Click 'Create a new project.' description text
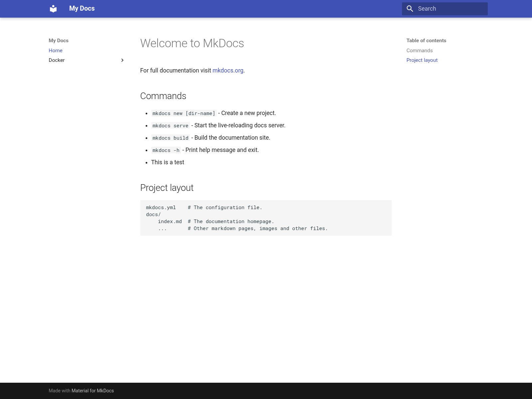 pos(248,113)
